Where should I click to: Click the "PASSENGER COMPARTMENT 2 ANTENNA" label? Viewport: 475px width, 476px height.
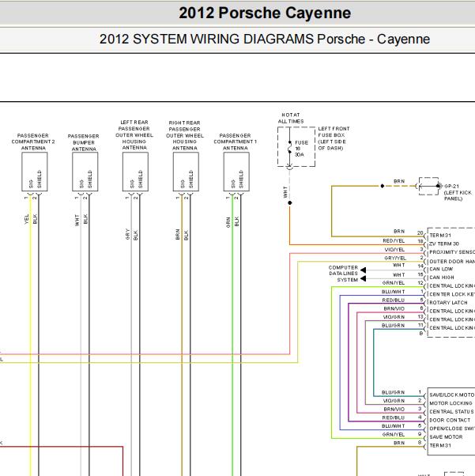33,142
